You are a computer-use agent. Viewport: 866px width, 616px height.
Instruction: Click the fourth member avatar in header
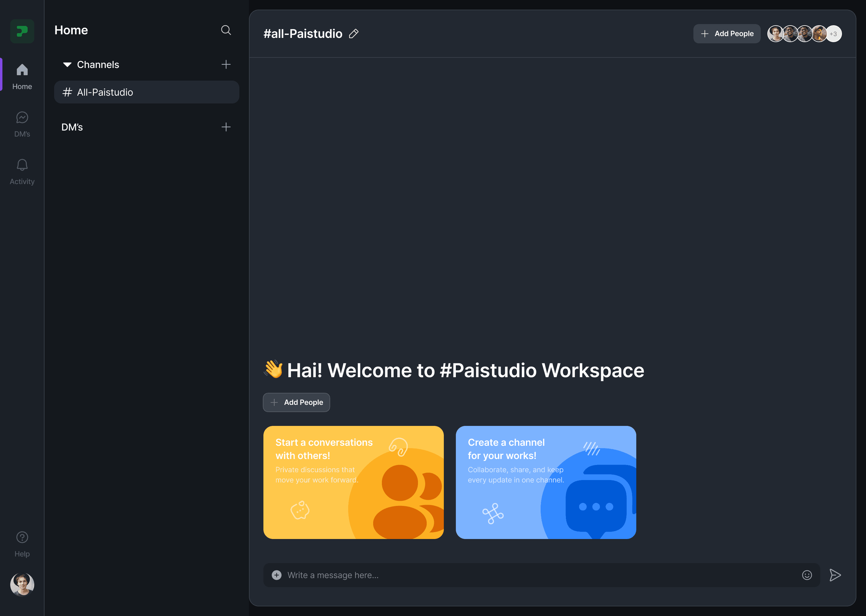[819, 34]
